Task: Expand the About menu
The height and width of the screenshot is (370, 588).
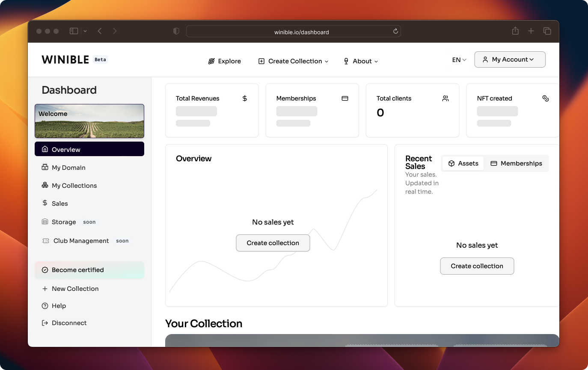Action: [361, 61]
